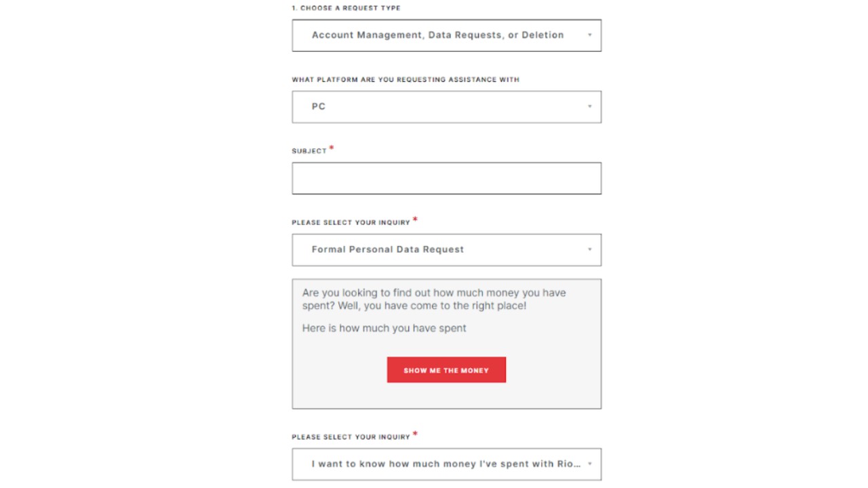Click the 'Choose a request type' label
The width and height of the screenshot is (868, 488).
pos(346,8)
